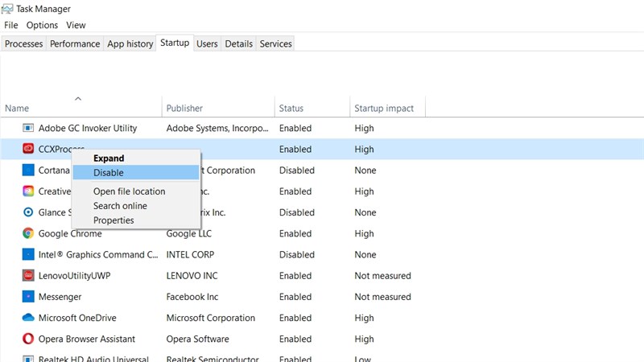The image size is (644, 362).
Task: Click the Adobe GC Invoker Utility icon
Action: coord(28,128)
